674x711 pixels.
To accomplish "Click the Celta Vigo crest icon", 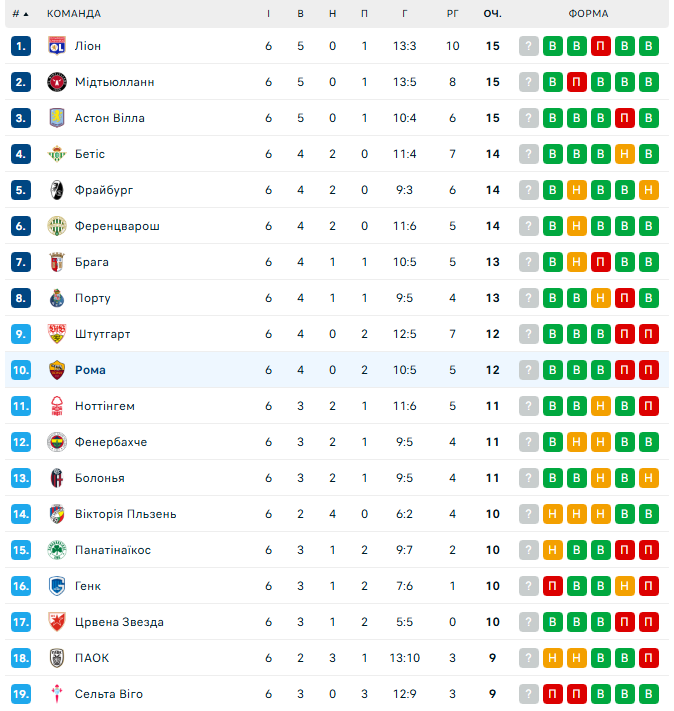I will point(56,694).
